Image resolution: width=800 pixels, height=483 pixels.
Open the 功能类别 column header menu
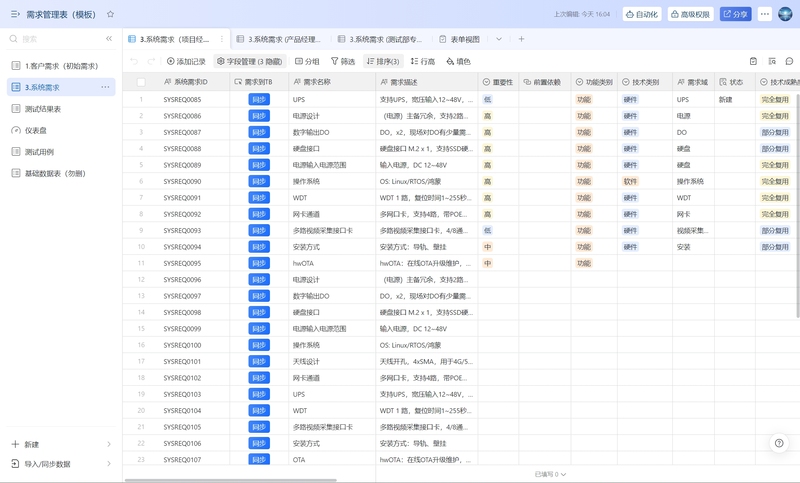pyautogui.click(x=594, y=82)
